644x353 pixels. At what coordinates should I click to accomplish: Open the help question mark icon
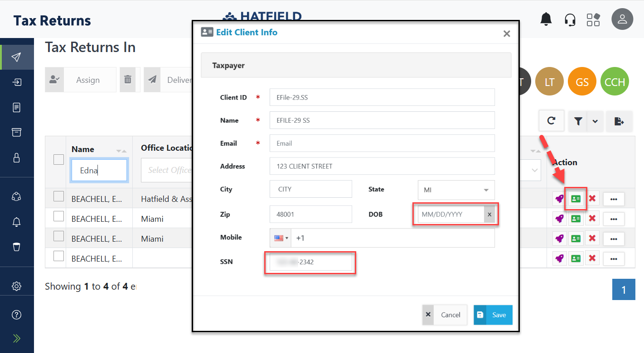click(x=17, y=315)
